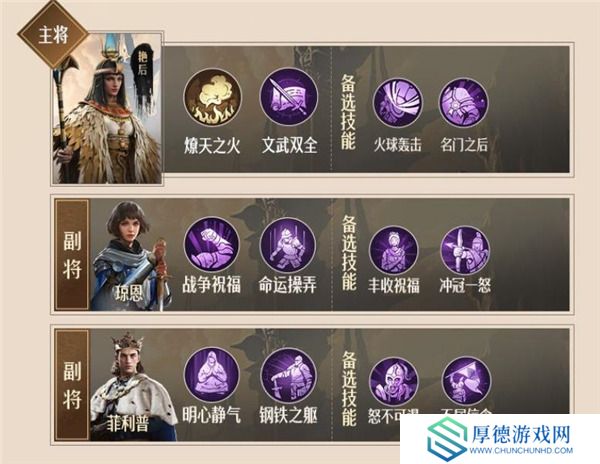Image resolution: width=600 pixels, height=464 pixels.
Task: Select the flag skill icon in Philip's row
Action: point(466,381)
